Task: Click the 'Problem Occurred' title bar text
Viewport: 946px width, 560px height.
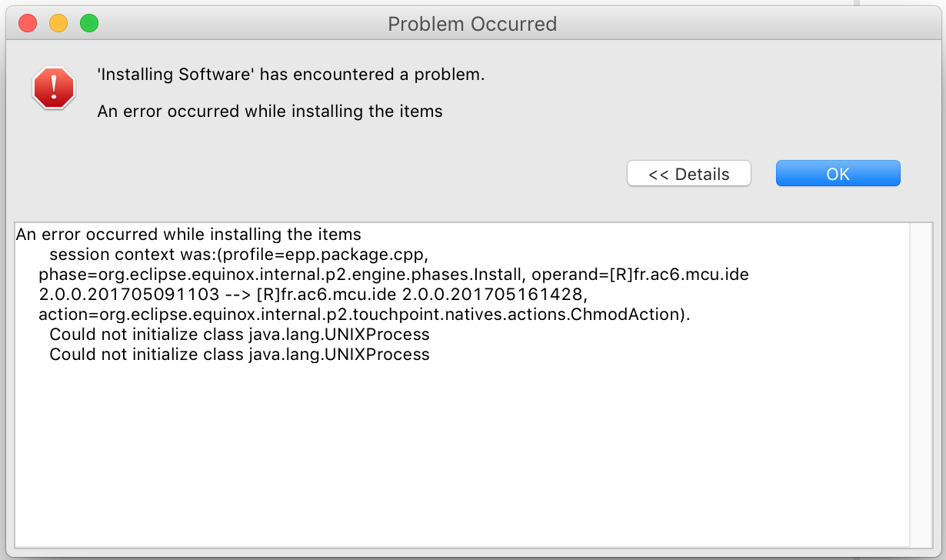Action: (472, 24)
